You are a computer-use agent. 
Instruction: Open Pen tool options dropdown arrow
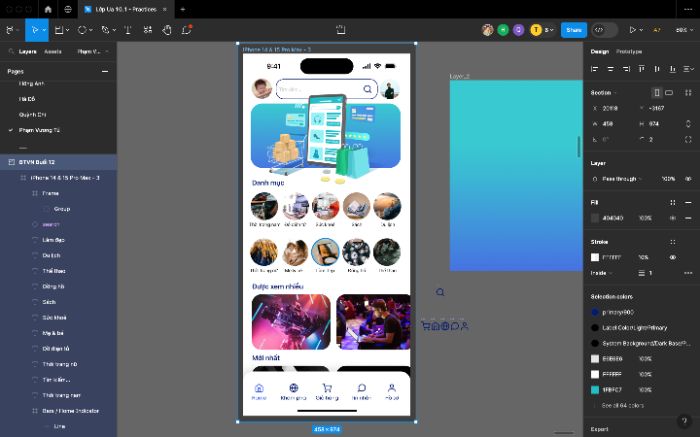[114, 30]
